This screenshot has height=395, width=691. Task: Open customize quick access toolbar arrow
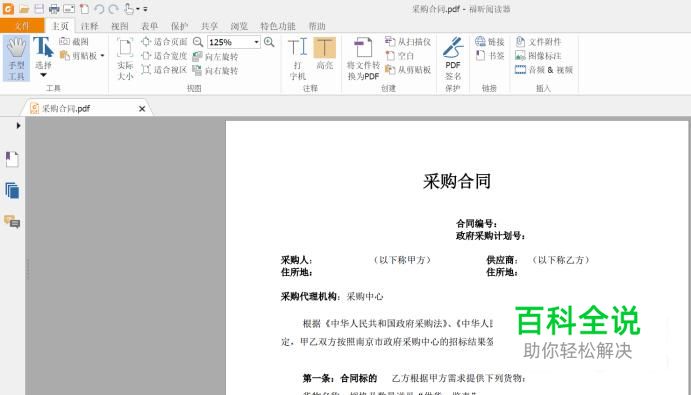coord(145,9)
